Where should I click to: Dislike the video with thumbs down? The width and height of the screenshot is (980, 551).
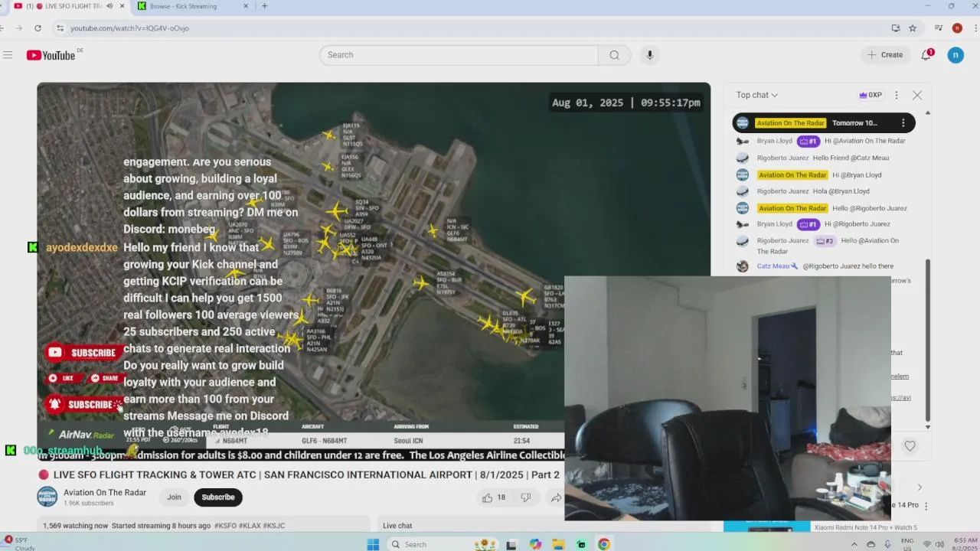(526, 497)
